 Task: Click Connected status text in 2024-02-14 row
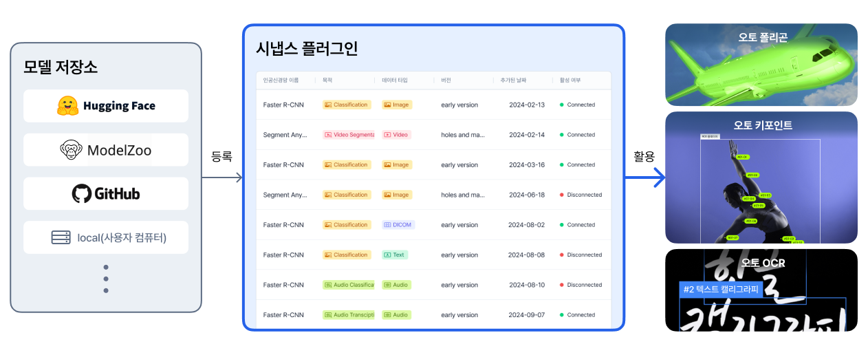[581, 135]
